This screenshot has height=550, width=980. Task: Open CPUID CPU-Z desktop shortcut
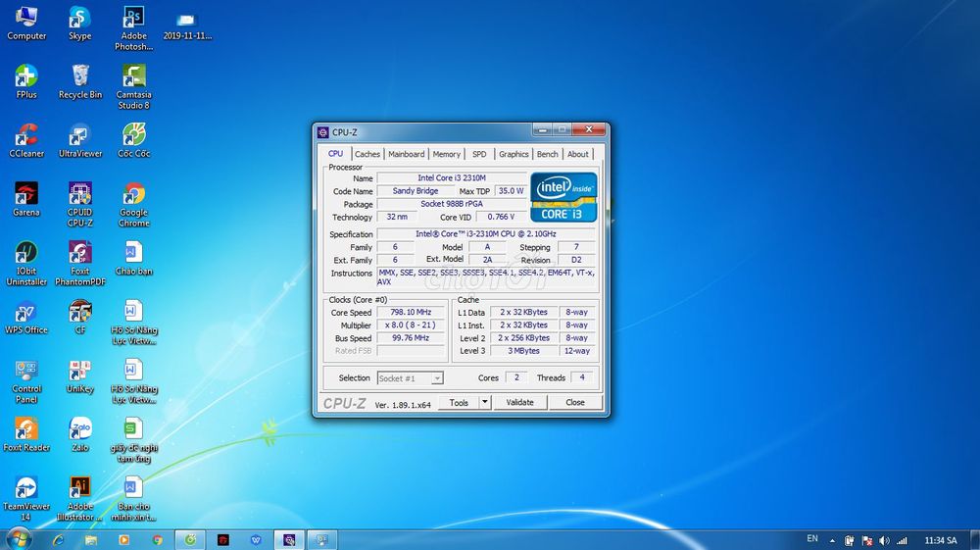(80, 204)
